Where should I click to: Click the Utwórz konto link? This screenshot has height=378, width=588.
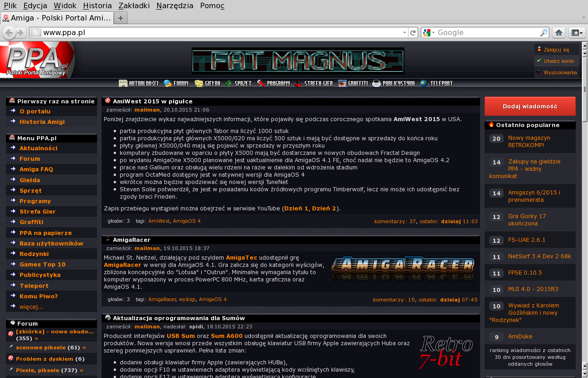tap(559, 61)
